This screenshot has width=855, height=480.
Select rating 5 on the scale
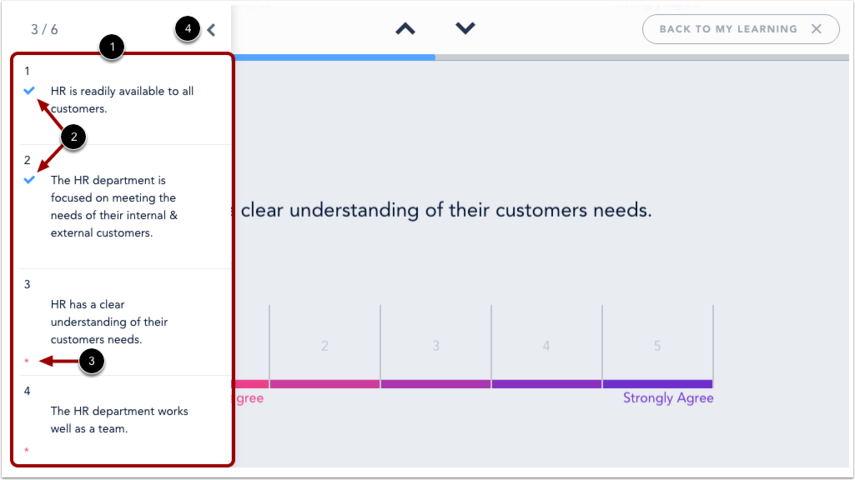(x=658, y=346)
